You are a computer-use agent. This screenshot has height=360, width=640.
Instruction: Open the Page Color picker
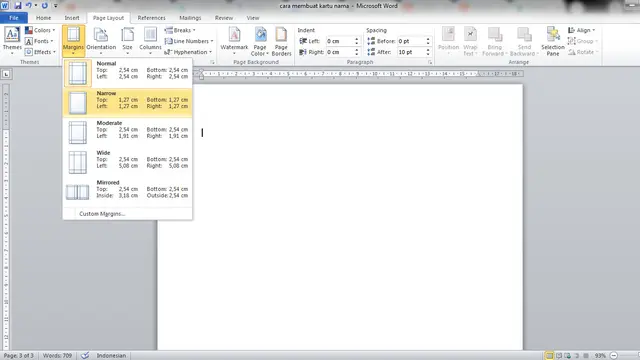point(260,41)
